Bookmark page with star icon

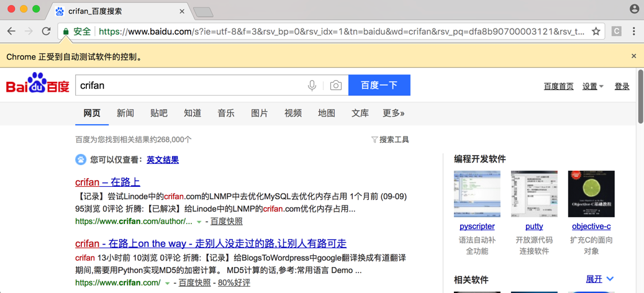point(596,32)
